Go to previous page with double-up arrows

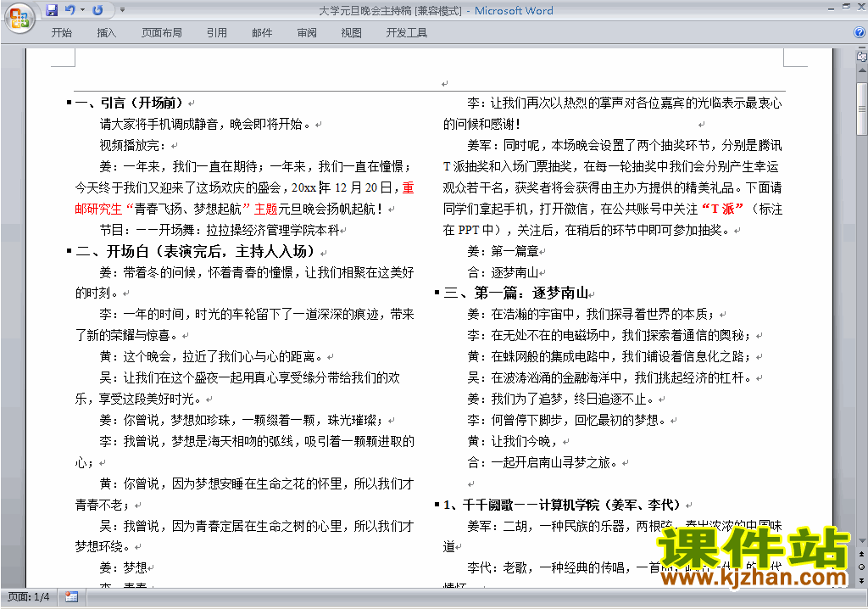(862, 554)
